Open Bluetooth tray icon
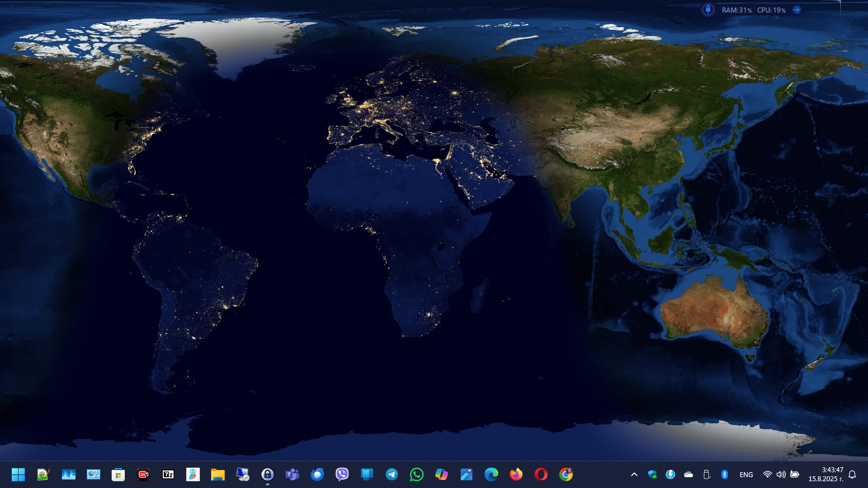This screenshot has height=488, width=868. click(x=724, y=474)
